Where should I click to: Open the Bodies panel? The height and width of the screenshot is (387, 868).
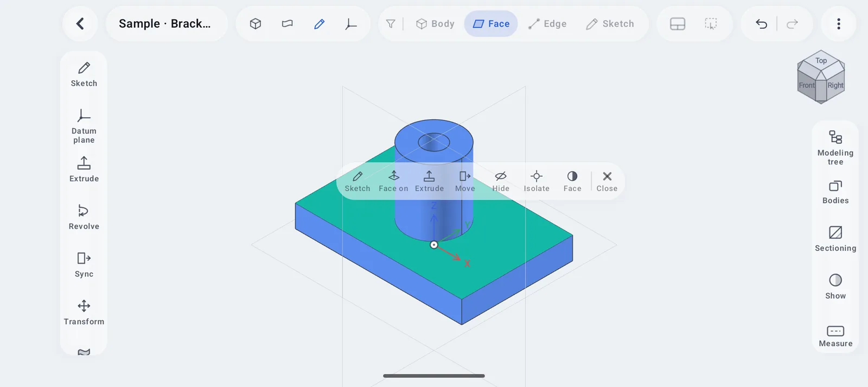tap(835, 192)
